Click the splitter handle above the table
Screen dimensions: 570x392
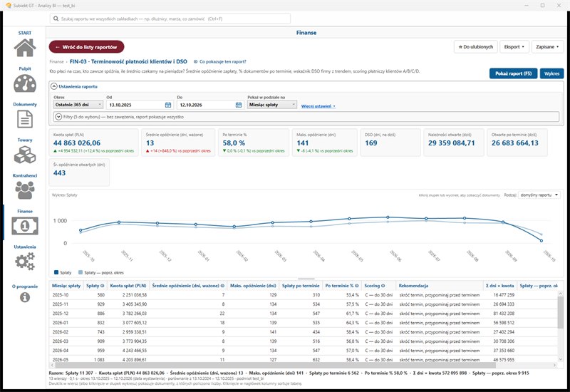click(x=306, y=279)
